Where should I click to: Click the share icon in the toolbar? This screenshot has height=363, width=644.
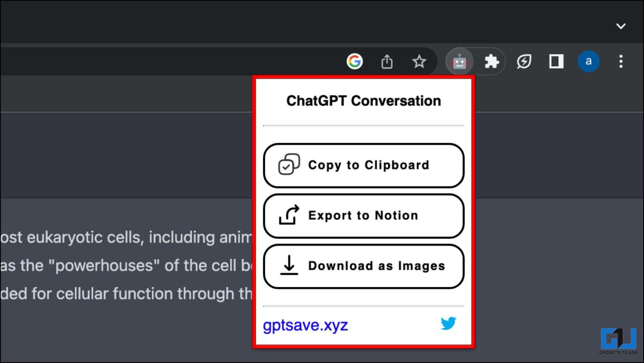pos(387,61)
